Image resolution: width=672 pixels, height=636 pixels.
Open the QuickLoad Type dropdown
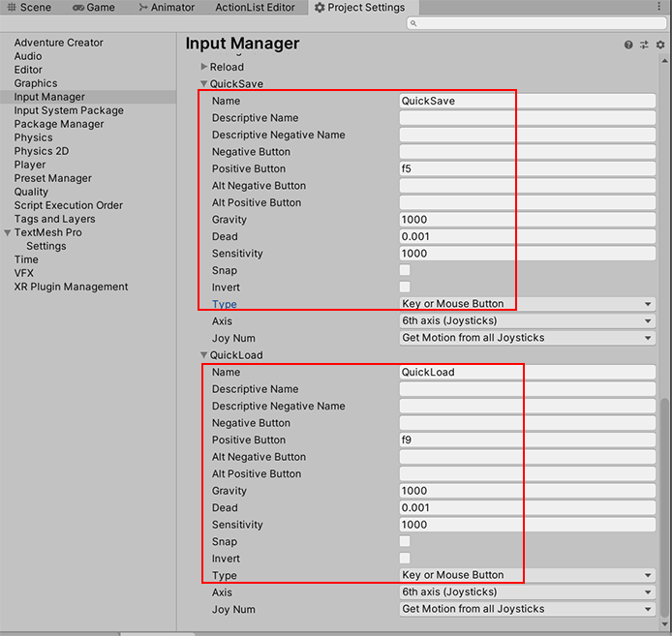(x=527, y=575)
